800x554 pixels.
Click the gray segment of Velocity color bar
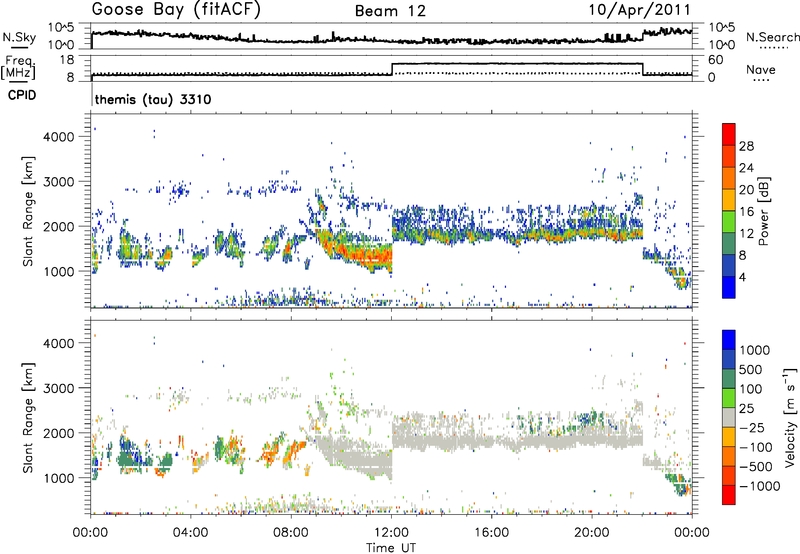(x=729, y=417)
